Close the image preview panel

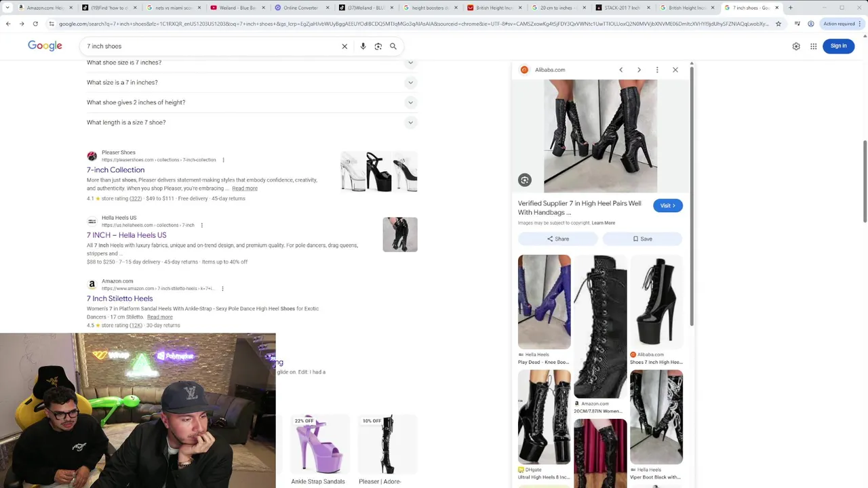pos(675,70)
